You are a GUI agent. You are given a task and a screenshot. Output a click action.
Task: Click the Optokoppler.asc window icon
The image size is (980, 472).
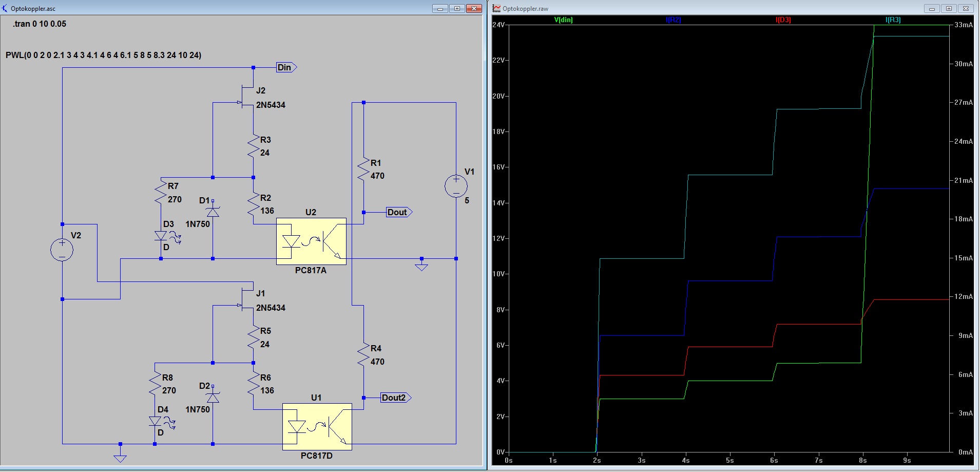pyautogui.click(x=5, y=8)
